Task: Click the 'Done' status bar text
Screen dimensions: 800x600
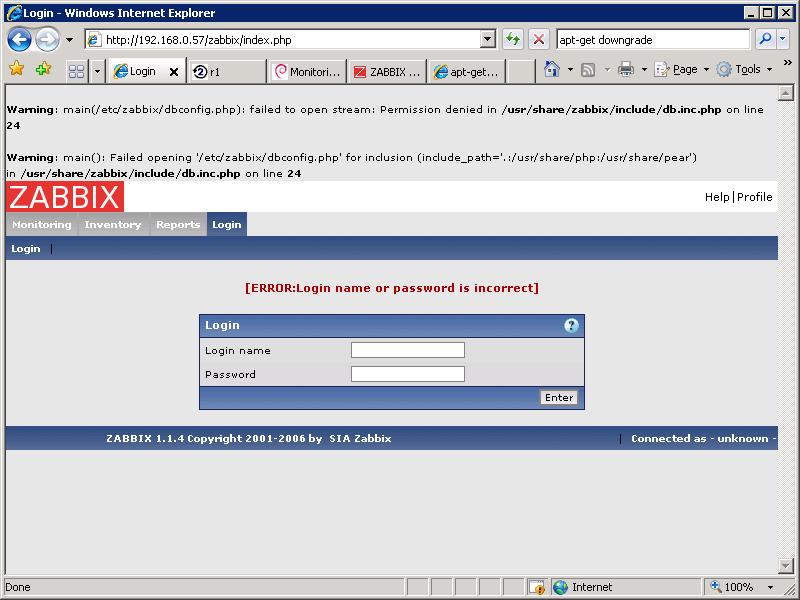Action: [x=18, y=587]
